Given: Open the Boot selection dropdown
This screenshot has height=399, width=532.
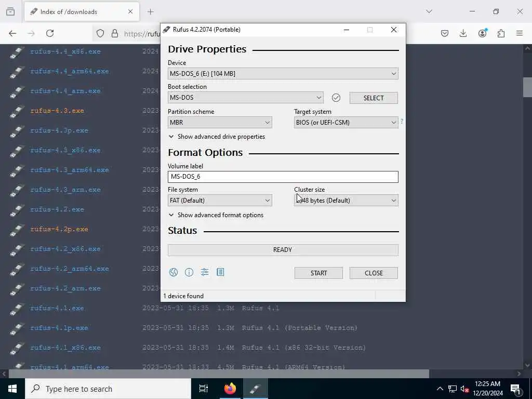Looking at the screenshot, I should [x=246, y=98].
